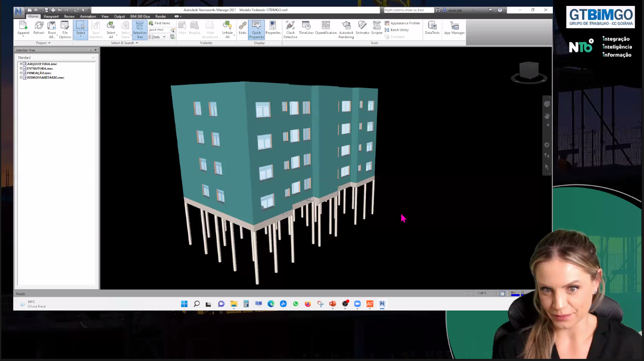
Task: Switch to the Viewpoint ribbon tab
Action: pos(51,17)
